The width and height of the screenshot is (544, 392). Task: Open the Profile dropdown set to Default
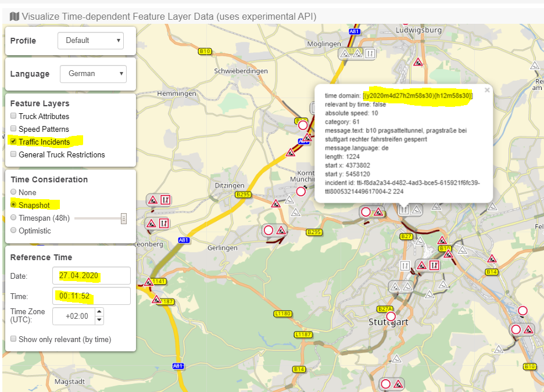click(x=91, y=41)
